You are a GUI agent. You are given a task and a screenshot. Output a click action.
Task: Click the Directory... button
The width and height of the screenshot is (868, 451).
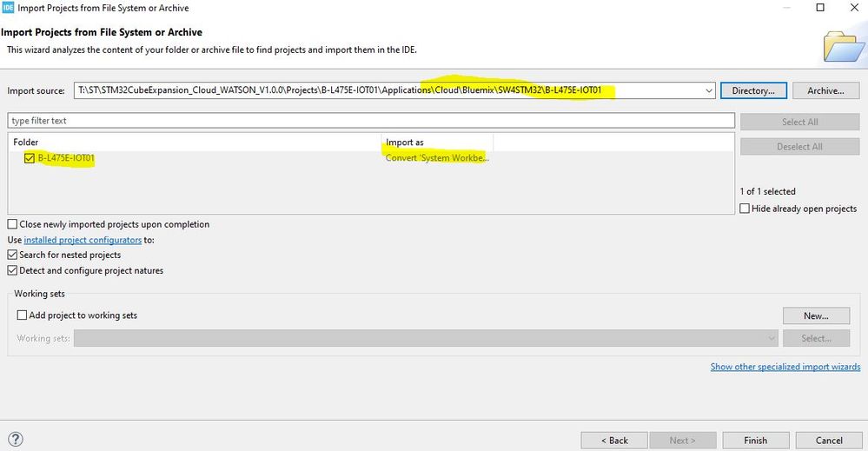(x=753, y=90)
